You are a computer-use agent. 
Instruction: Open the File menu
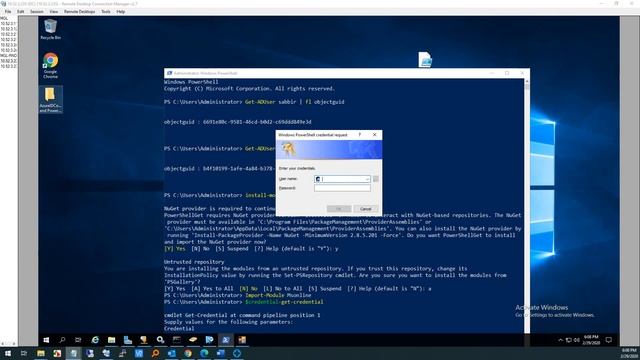tap(8, 11)
